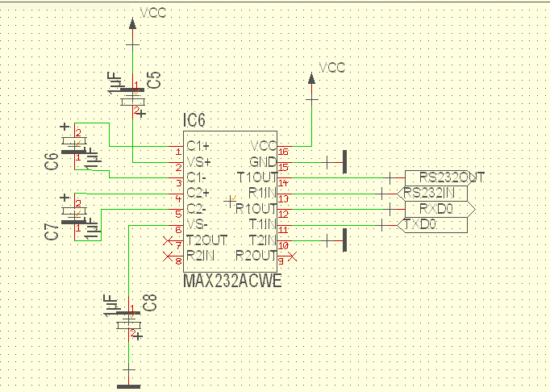Click the C2+ pin label on IC6
The width and height of the screenshot is (550, 392).
point(198,193)
